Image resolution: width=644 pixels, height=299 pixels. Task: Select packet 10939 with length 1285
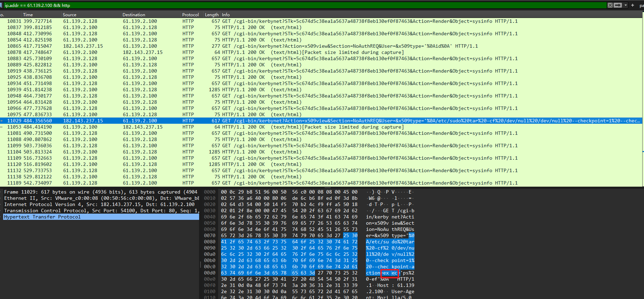321,90
